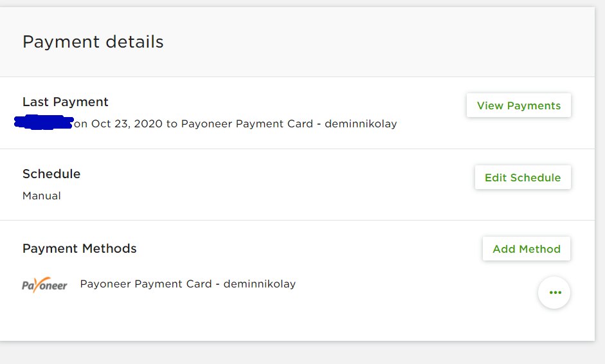Click the Schedule section title

[51, 174]
